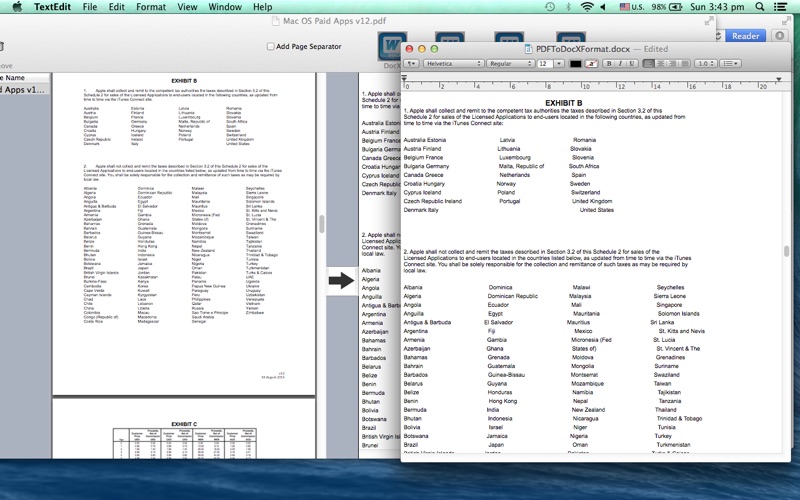Click the volume menu bar icon

603,7
